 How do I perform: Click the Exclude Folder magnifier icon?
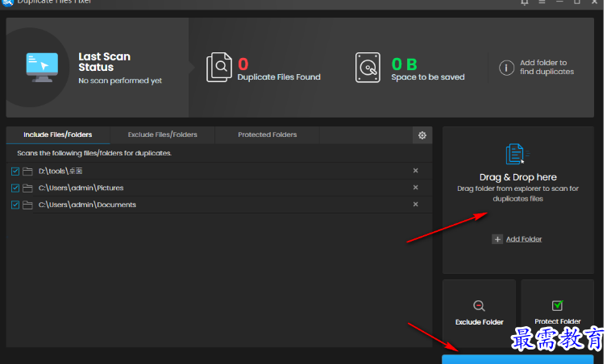point(479,305)
